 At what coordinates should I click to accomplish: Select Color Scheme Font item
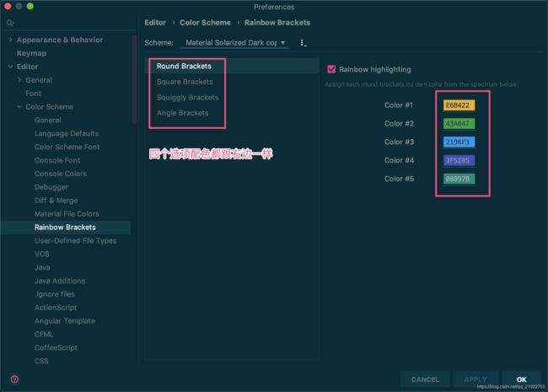point(67,147)
